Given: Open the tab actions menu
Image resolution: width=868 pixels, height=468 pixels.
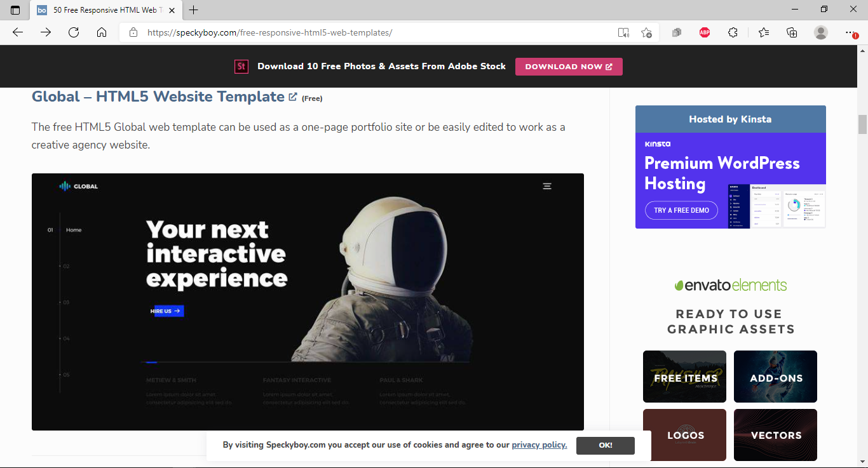Looking at the screenshot, I should pyautogui.click(x=15, y=10).
